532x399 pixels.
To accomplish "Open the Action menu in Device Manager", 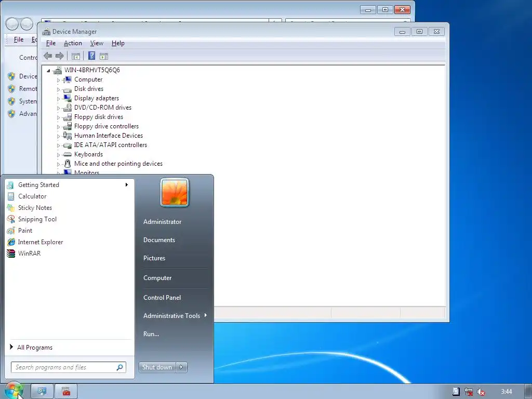I will tap(73, 43).
